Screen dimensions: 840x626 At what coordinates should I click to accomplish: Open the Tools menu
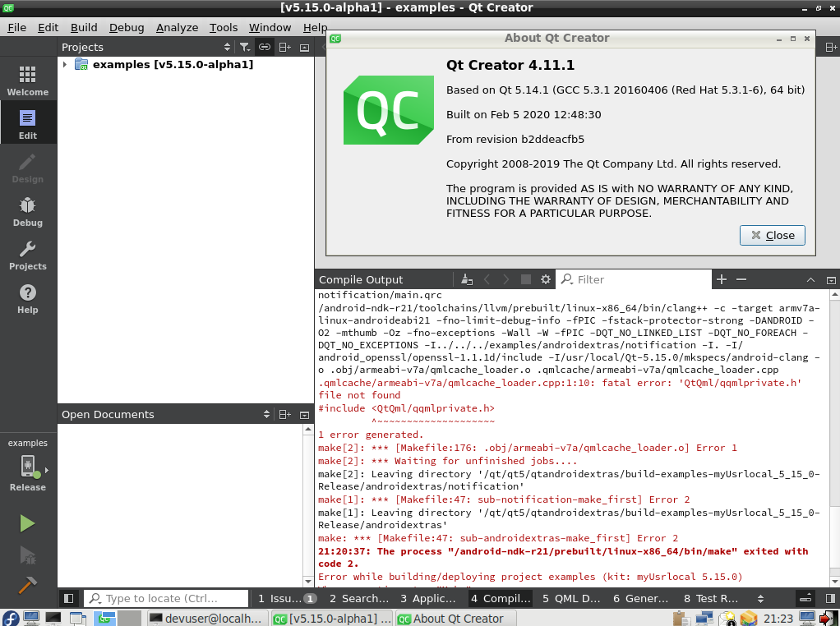coord(224,27)
